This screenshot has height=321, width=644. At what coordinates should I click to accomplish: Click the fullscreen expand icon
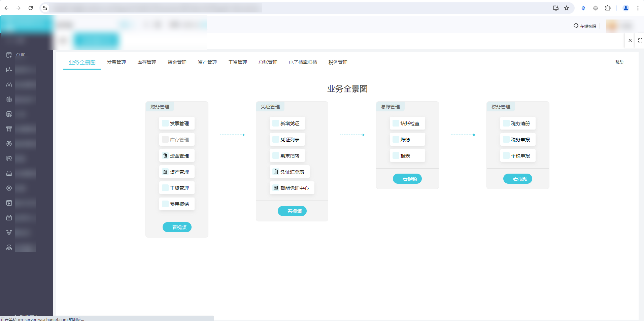[x=640, y=40]
